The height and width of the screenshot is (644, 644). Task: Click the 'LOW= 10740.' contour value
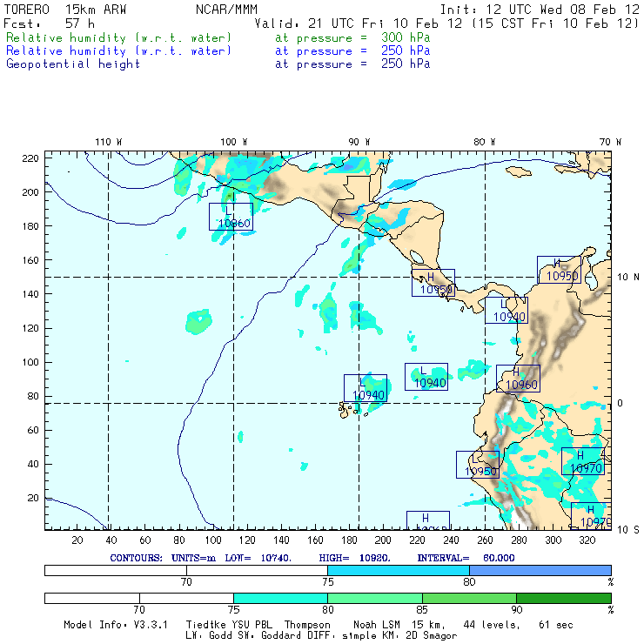pyautogui.click(x=258, y=558)
